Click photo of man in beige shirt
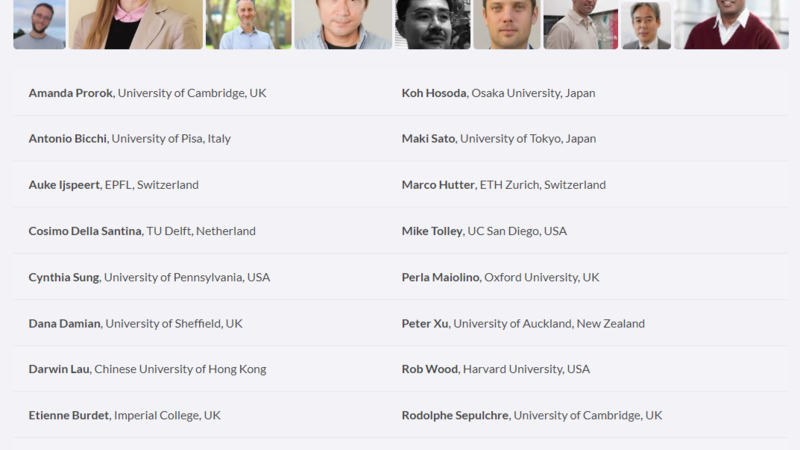Screen dimensions: 800x450 (x=580, y=24)
